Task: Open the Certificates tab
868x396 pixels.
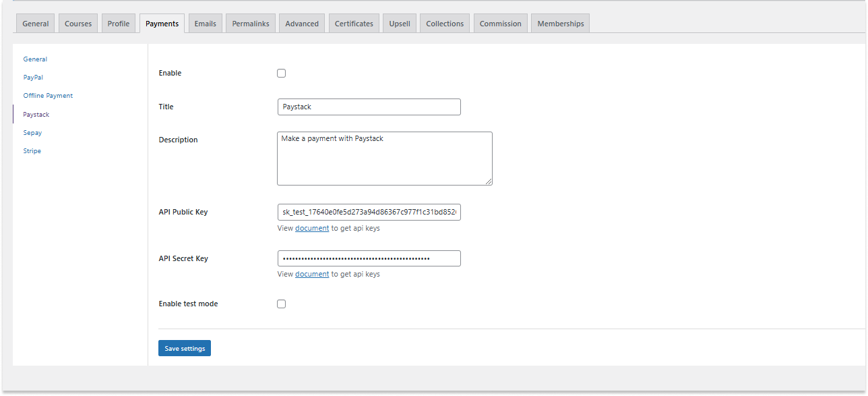Action: pyautogui.click(x=354, y=24)
